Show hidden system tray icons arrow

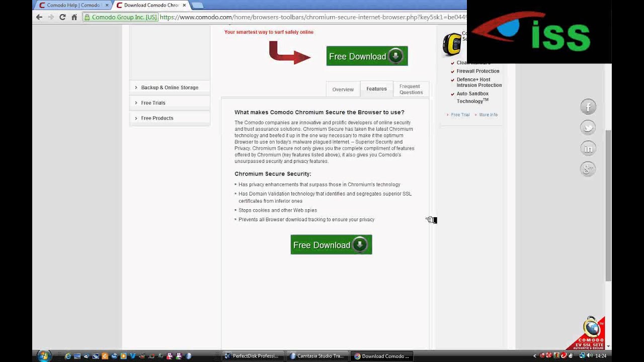535,356
